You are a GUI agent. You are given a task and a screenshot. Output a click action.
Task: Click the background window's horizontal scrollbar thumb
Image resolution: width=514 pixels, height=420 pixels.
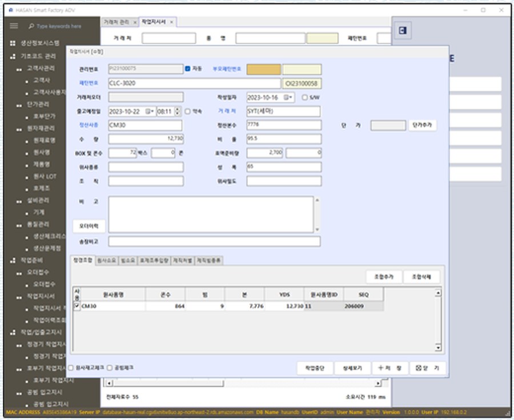click(168, 383)
